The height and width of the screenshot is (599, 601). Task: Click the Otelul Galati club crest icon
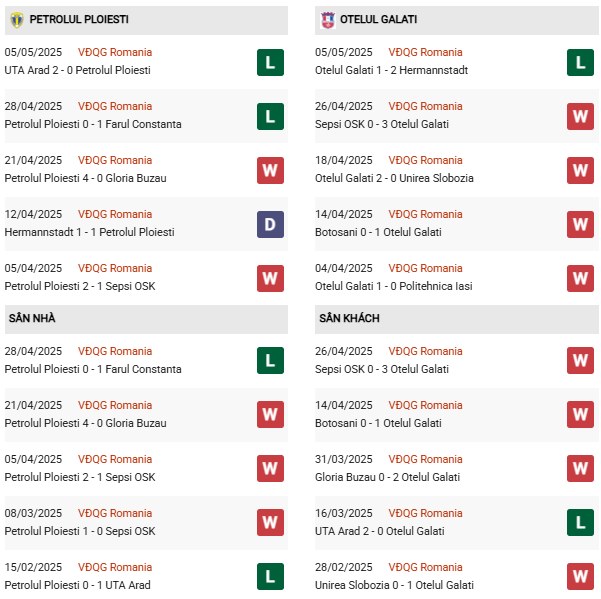(x=328, y=20)
